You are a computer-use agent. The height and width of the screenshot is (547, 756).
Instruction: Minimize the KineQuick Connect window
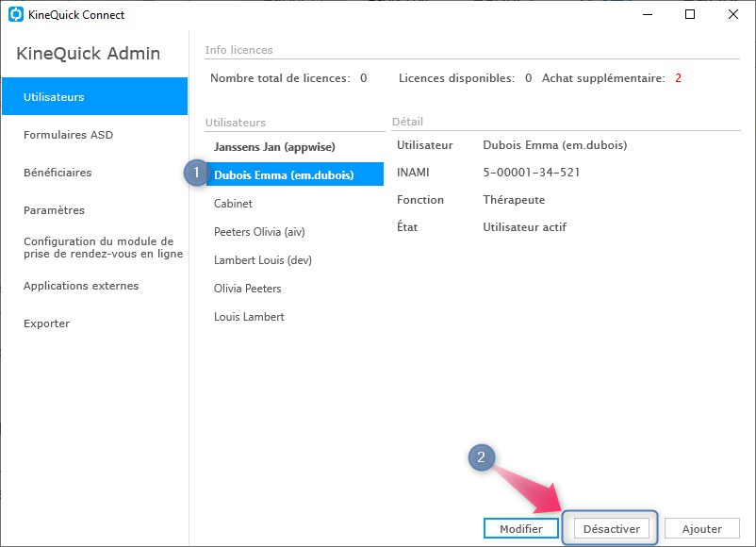(648, 14)
